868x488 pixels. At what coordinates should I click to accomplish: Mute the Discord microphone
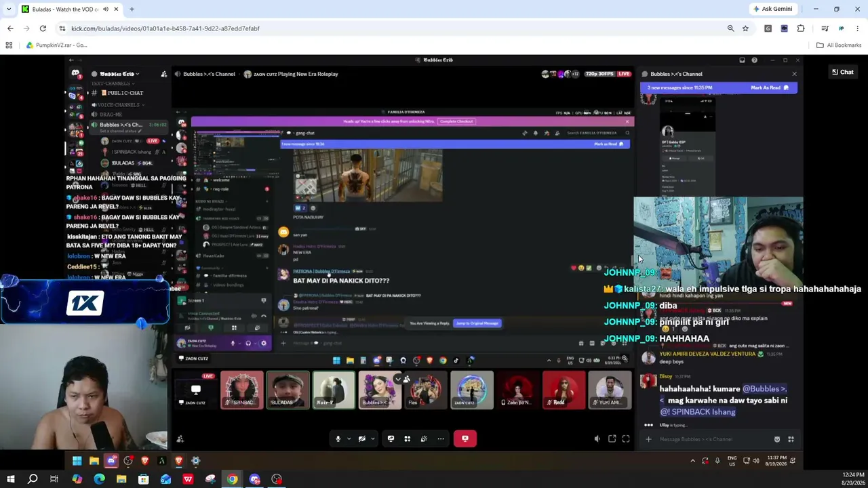[x=338, y=439]
